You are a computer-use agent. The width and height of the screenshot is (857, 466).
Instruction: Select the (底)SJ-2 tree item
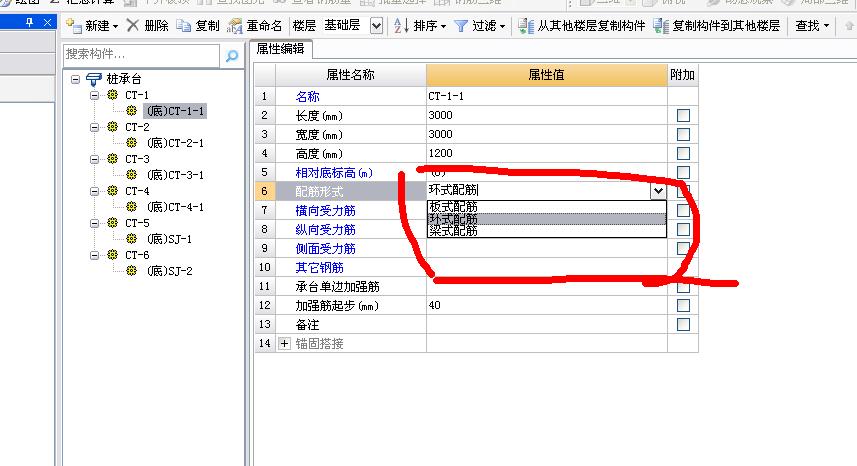(x=169, y=271)
